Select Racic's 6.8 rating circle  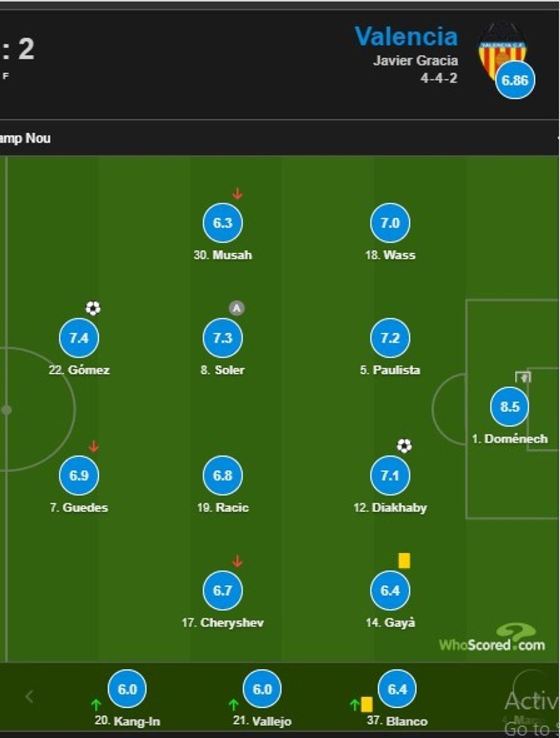(222, 476)
